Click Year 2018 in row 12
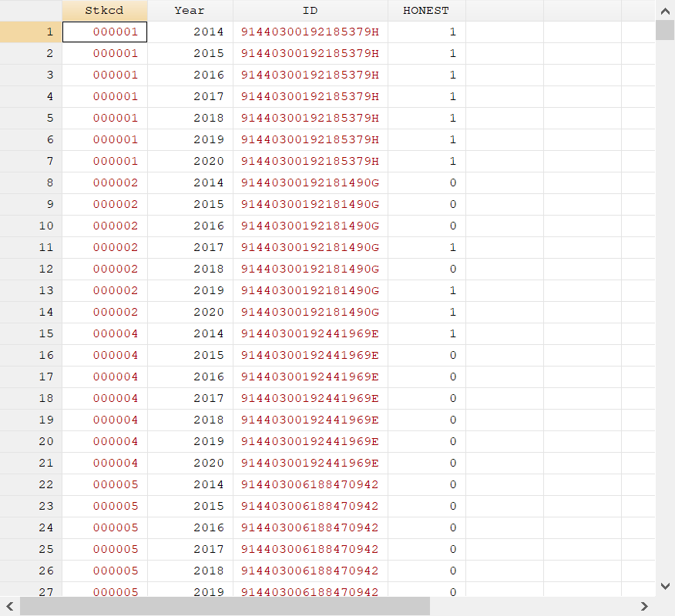The image size is (675, 616). pyautogui.click(x=190, y=269)
